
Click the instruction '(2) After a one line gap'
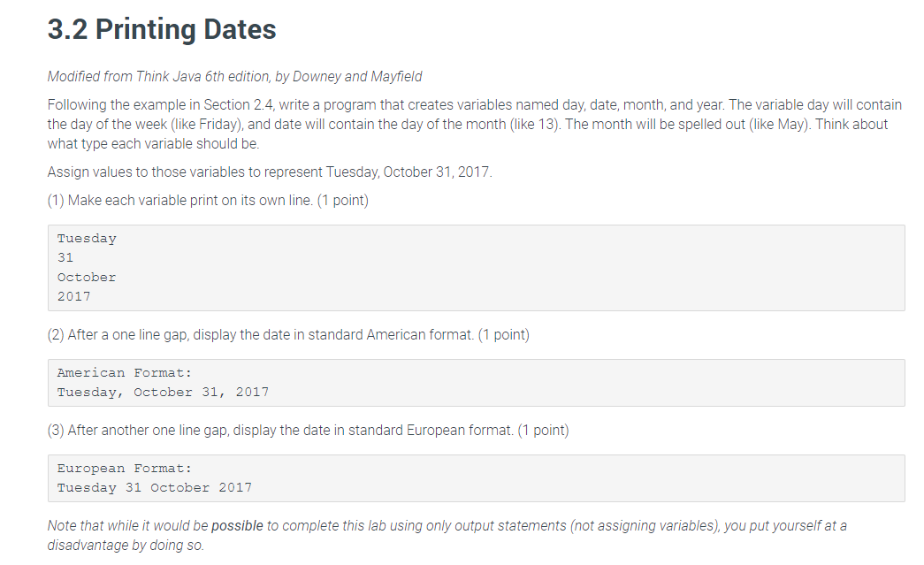288,334
